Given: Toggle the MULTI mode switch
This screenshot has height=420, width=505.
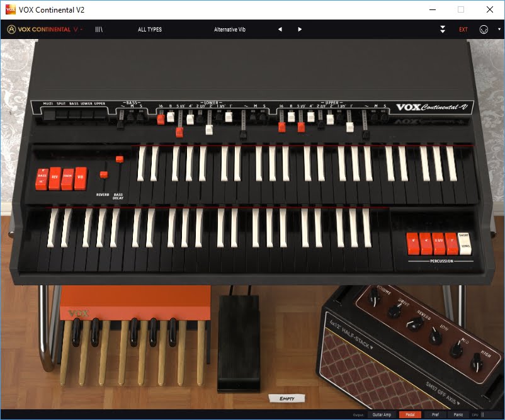Looking at the screenshot, I should (49, 114).
